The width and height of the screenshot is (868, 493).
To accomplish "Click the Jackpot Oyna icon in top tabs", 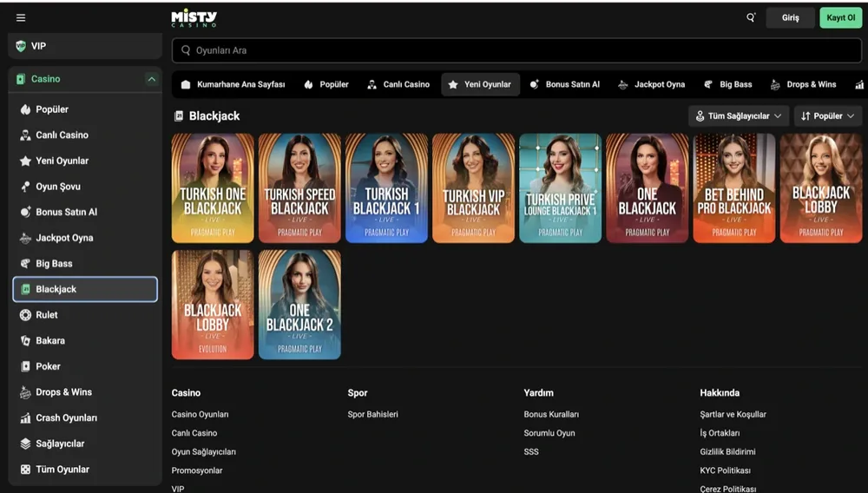I will (622, 85).
